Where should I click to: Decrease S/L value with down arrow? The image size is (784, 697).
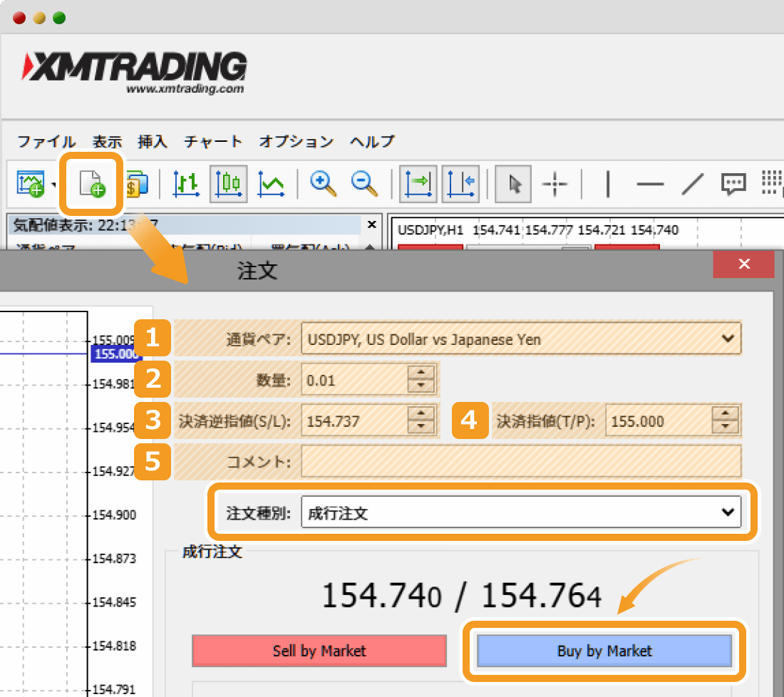tap(421, 427)
